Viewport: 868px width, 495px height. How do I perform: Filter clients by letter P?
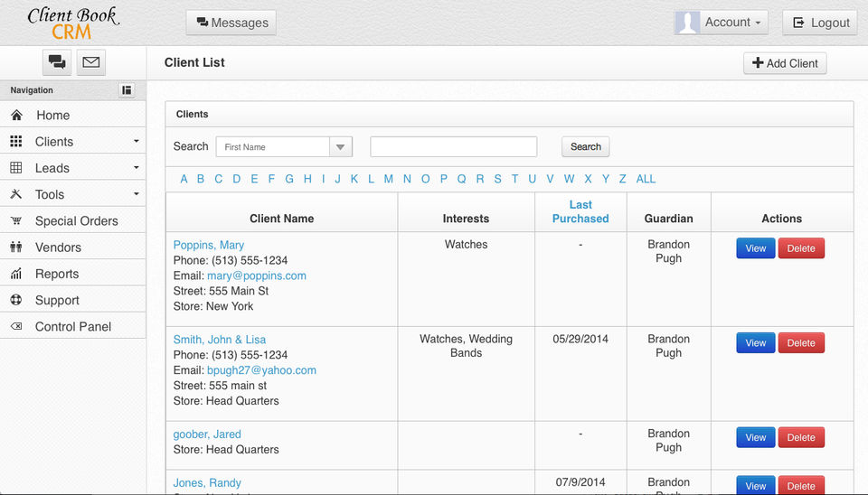click(443, 179)
